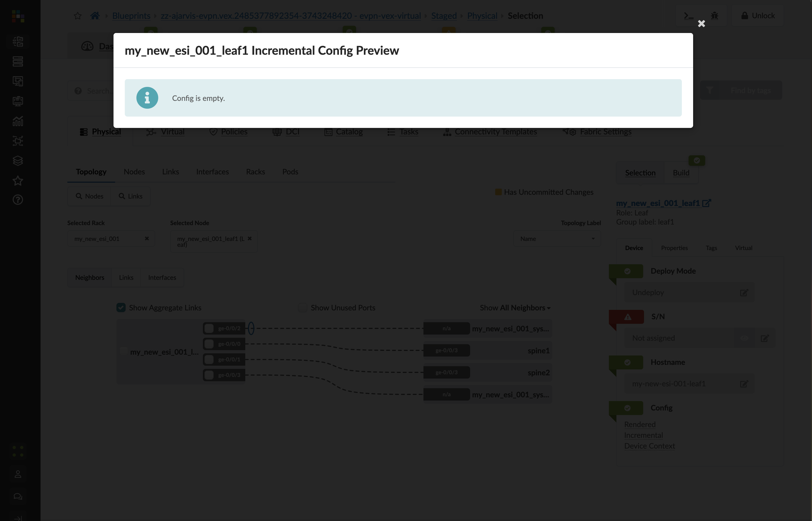The width and height of the screenshot is (812, 521).
Task: Uncheck Show Aggregate Links
Action: point(121,307)
